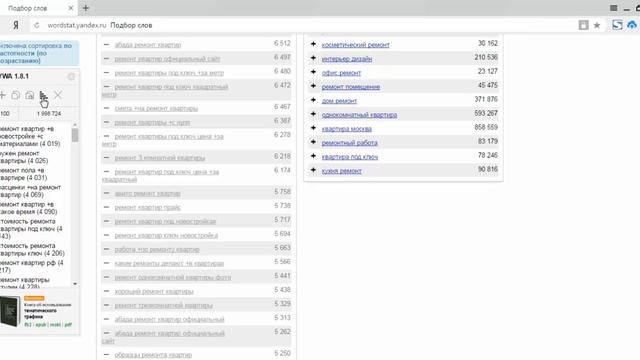Open link 'ремонт квартир под новостройки'

165,222
